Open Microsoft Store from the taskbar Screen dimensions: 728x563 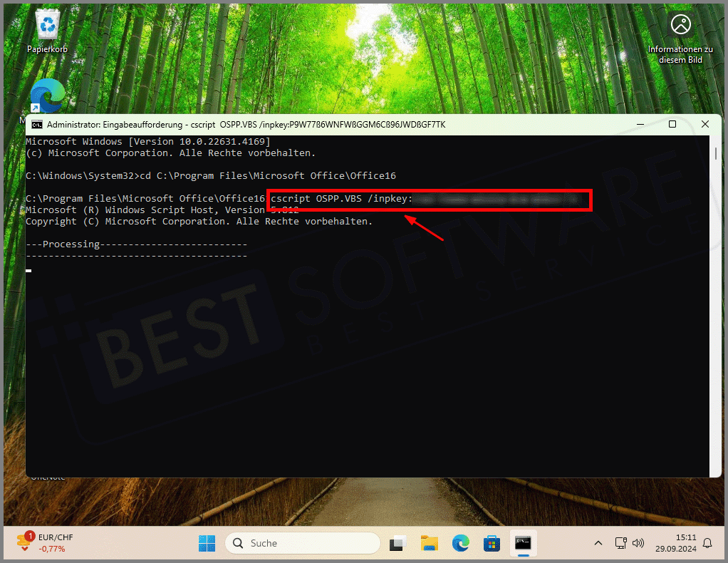(492, 543)
